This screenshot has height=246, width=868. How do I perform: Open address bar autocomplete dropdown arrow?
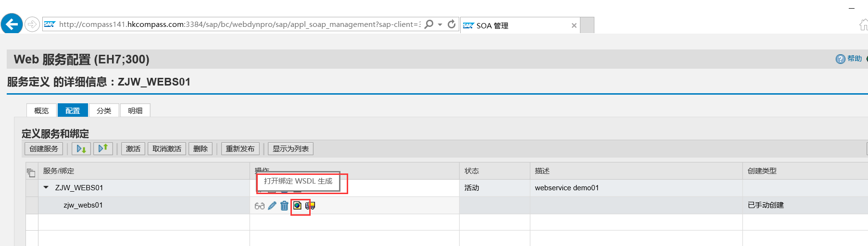pyautogui.click(x=440, y=25)
